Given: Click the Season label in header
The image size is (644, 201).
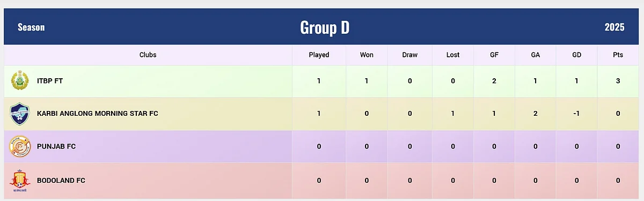Looking at the screenshot, I should [31, 27].
